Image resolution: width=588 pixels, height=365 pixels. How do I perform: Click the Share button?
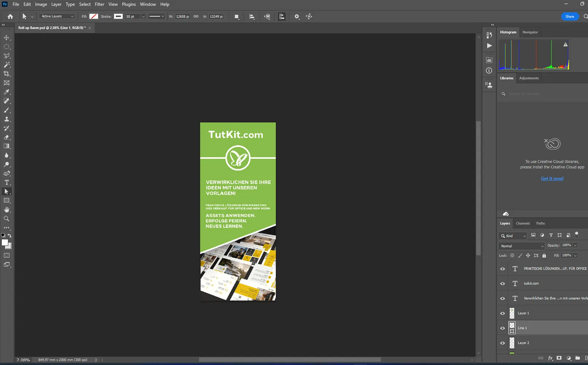tap(570, 16)
